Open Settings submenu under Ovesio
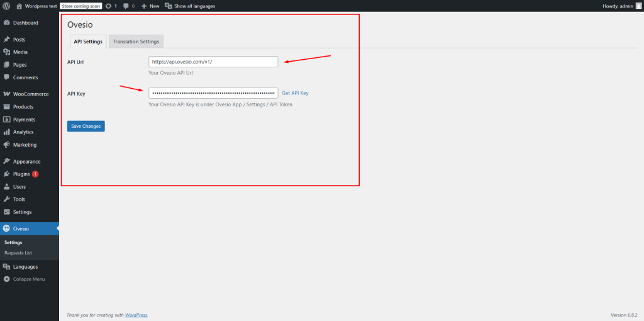The width and height of the screenshot is (644, 321). click(13, 242)
